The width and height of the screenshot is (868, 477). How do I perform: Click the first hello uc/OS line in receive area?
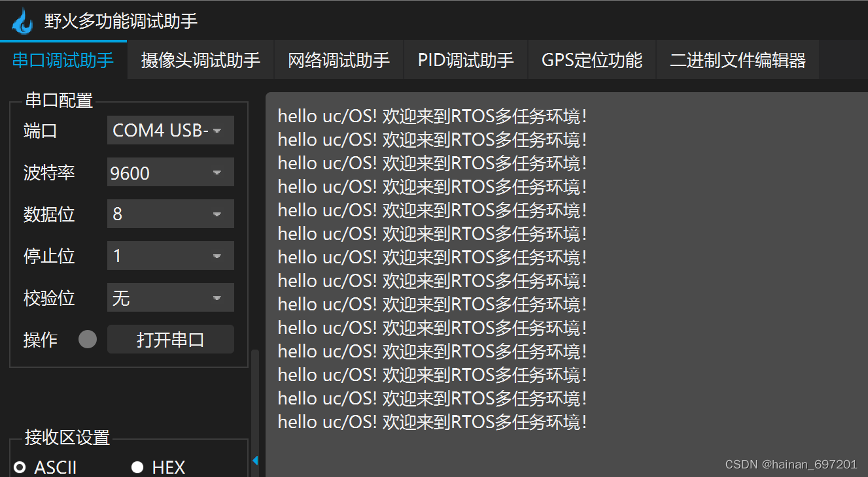[432, 117]
